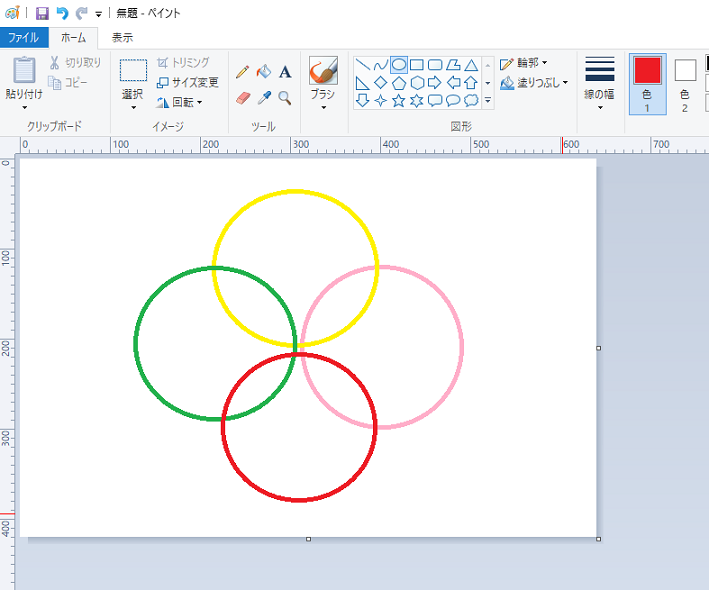Choose the five-point star shape
The image size is (709, 590).
(x=399, y=100)
